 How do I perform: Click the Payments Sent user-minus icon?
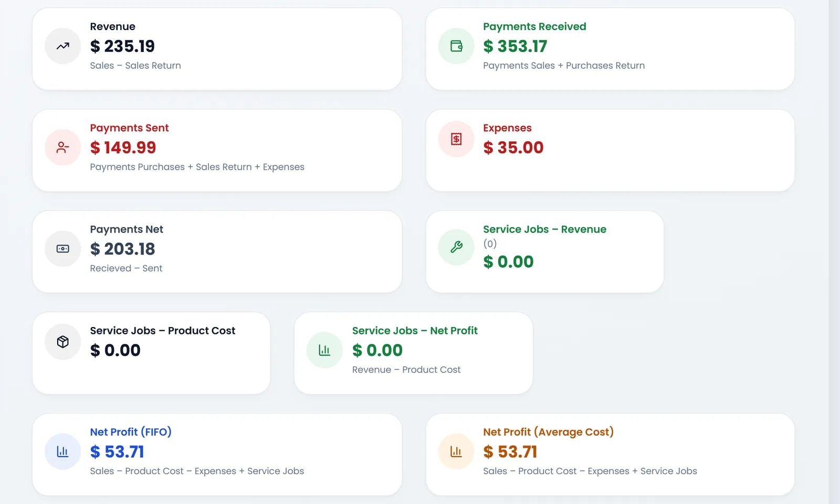point(63,148)
